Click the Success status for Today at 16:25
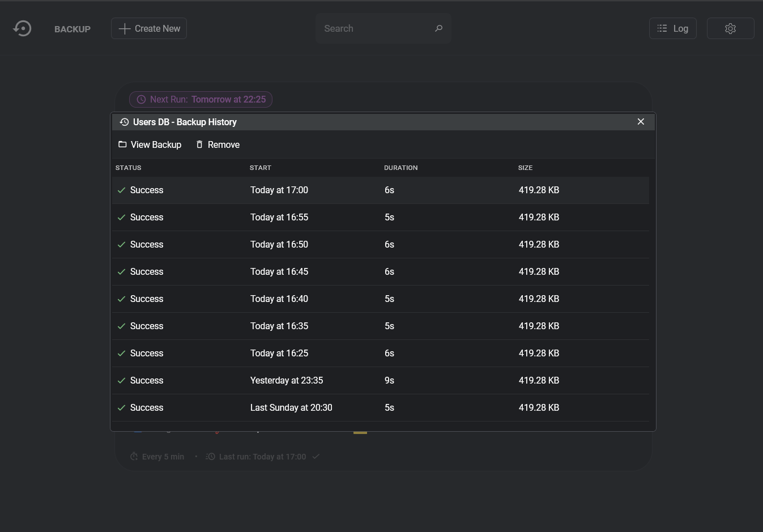763x532 pixels. [147, 354]
